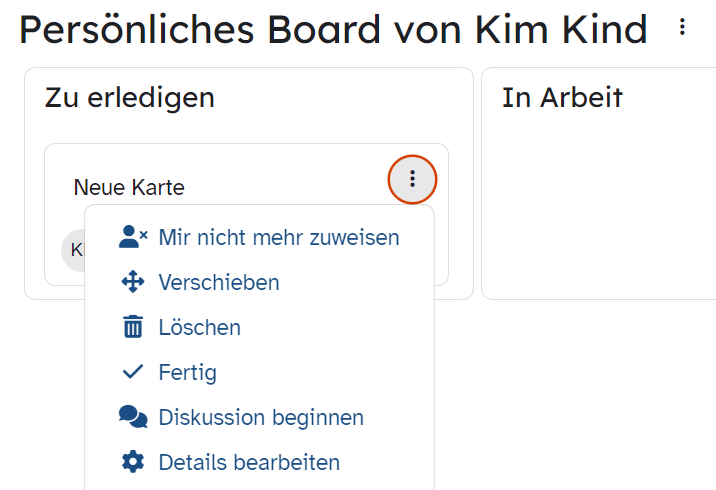Close the card's three-dot action menu
The image size is (716, 490).
point(412,179)
